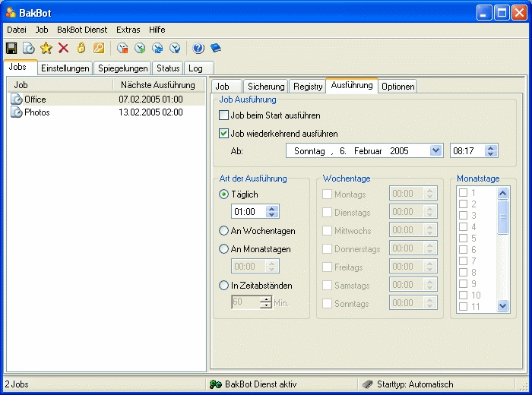Click the Monatstage scrollbar thumb
Image resolution: width=532 pixels, height=395 pixels.
(503, 217)
